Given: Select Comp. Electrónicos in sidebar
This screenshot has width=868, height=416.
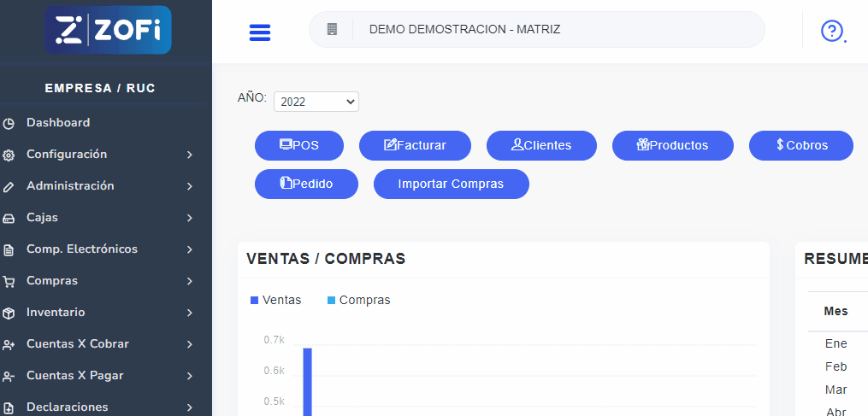Looking at the screenshot, I should tap(81, 249).
